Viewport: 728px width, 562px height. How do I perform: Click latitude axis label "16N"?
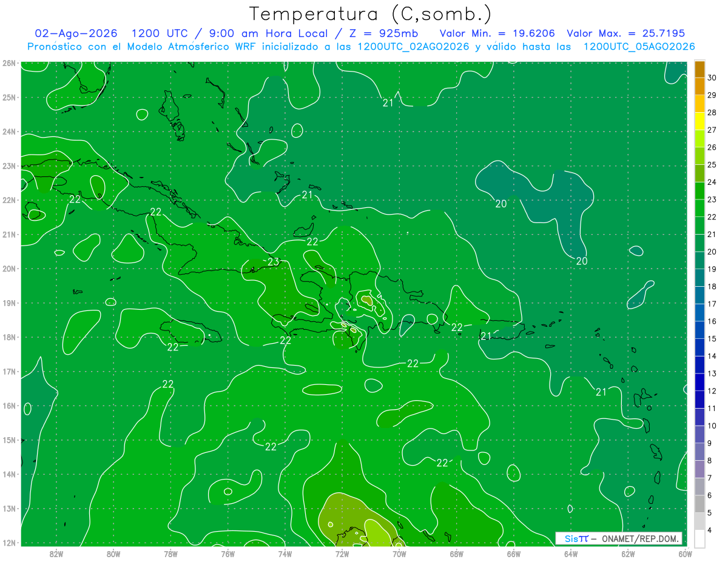8,406
